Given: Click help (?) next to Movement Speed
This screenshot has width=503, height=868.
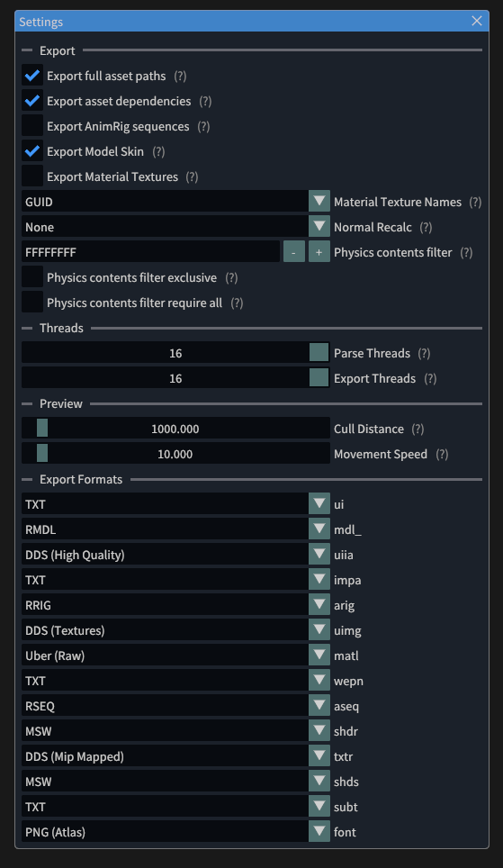Looking at the screenshot, I should 442,455.
